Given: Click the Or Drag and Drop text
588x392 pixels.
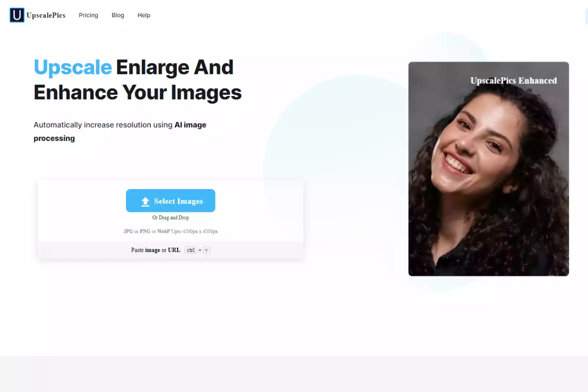Looking at the screenshot, I should click(x=171, y=218).
